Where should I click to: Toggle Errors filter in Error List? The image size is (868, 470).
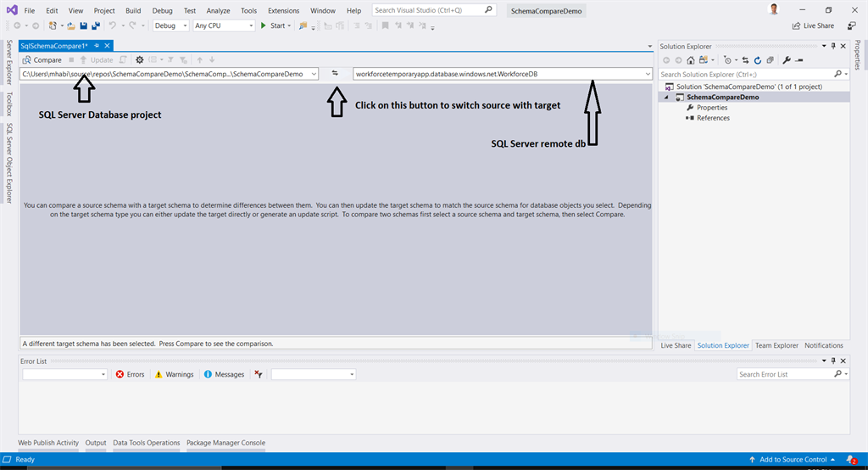point(130,374)
